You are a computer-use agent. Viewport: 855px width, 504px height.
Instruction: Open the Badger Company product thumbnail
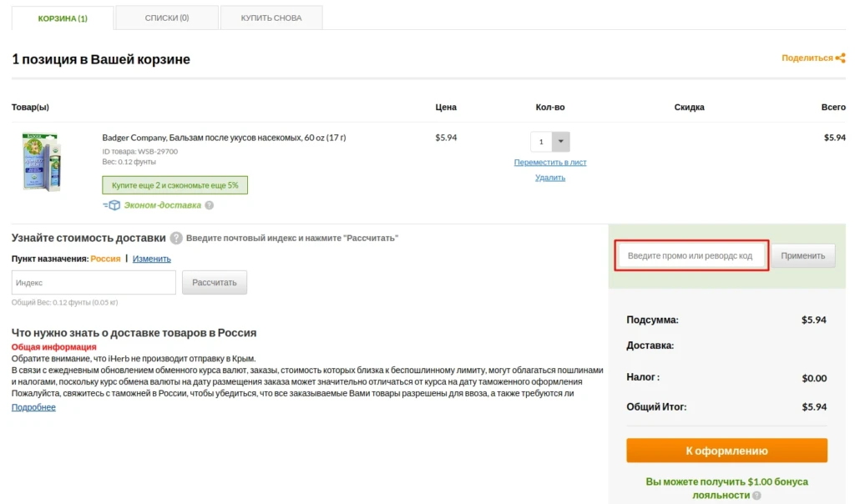click(42, 162)
